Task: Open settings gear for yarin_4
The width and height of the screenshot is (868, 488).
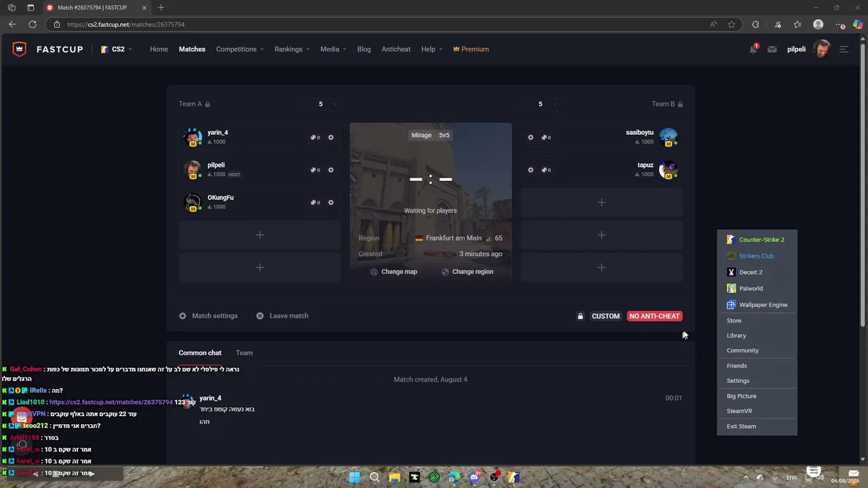Action: [x=331, y=138]
